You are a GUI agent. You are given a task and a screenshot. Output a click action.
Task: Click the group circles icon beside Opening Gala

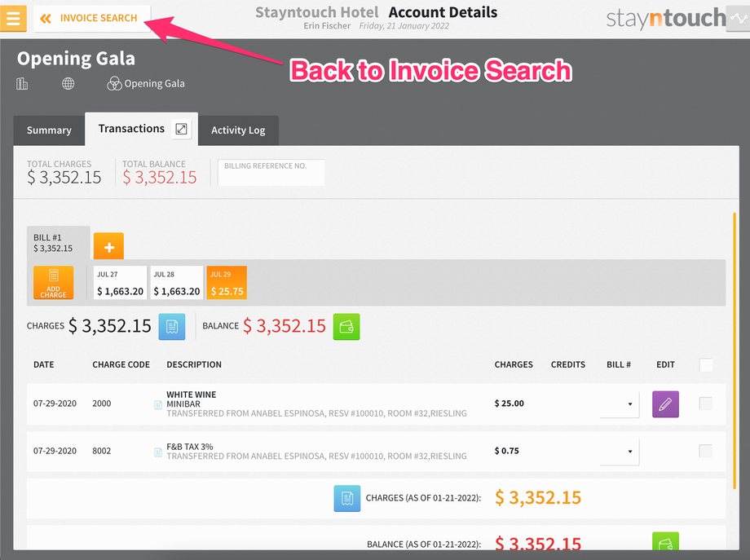click(x=114, y=84)
